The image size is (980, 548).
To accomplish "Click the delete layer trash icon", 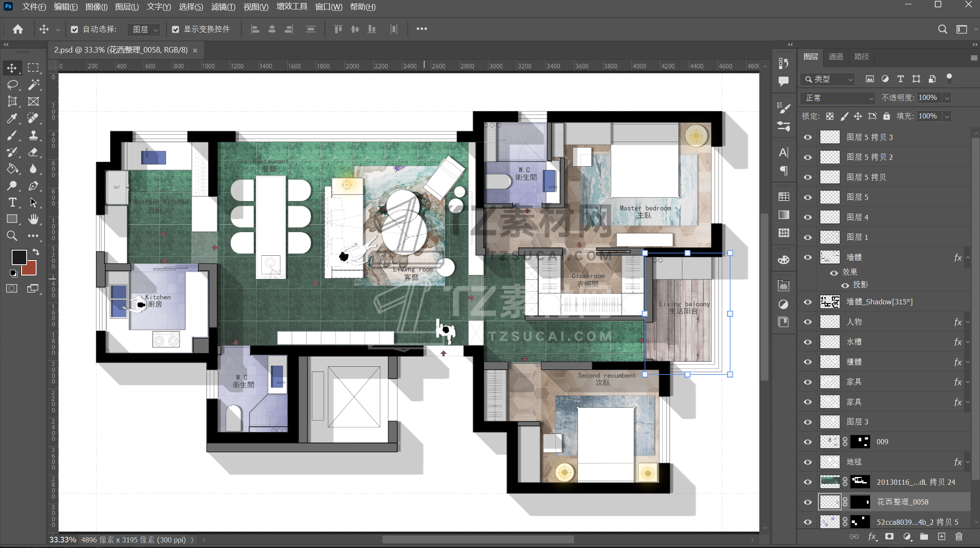I will [959, 536].
